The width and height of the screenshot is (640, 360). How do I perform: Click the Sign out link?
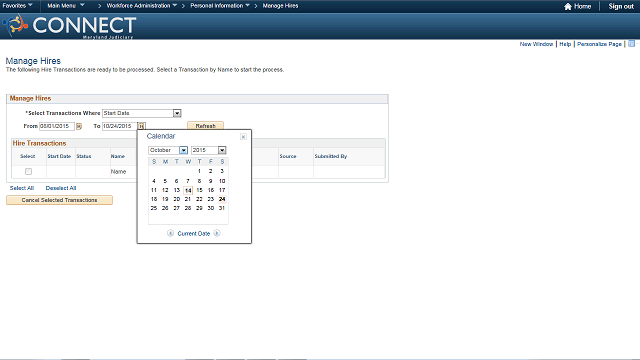pyautogui.click(x=621, y=6)
